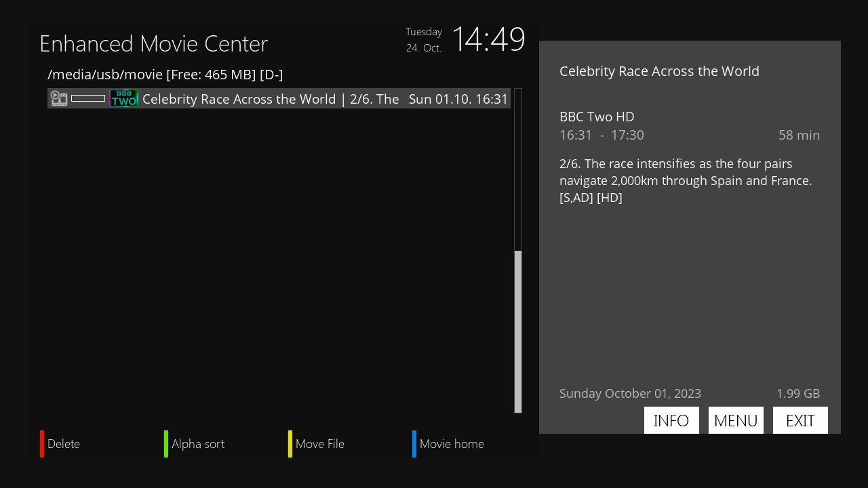868x488 pixels.
Task: Select the BBC Two HD channel picon
Action: pos(124,98)
